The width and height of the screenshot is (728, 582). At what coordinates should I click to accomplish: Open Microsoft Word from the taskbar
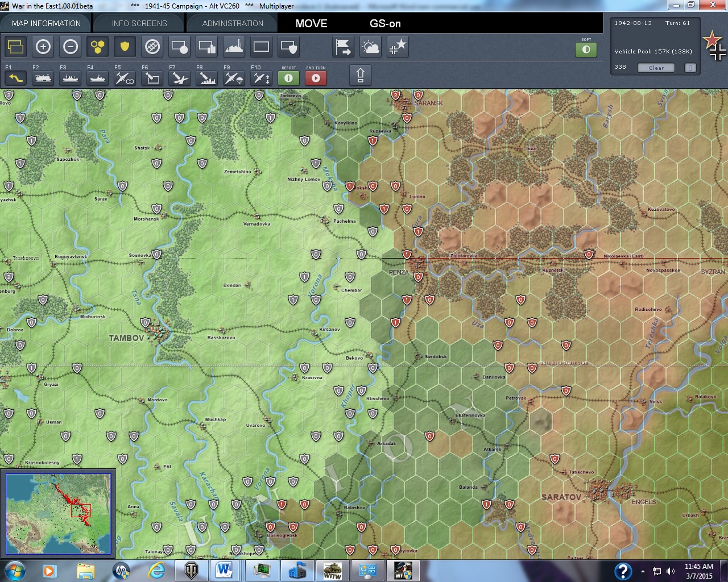tap(225, 571)
